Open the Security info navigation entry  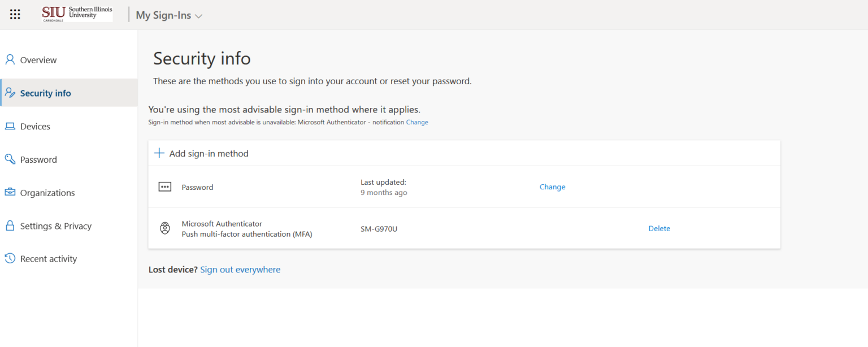pyautogui.click(x=45, y=92)
